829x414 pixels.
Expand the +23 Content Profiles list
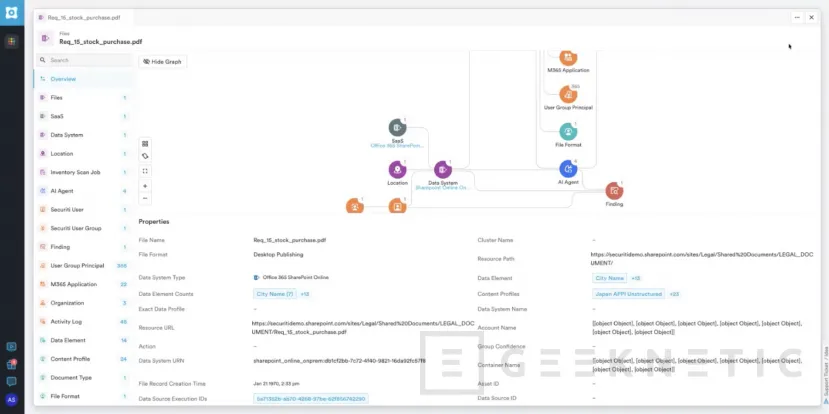674,294
